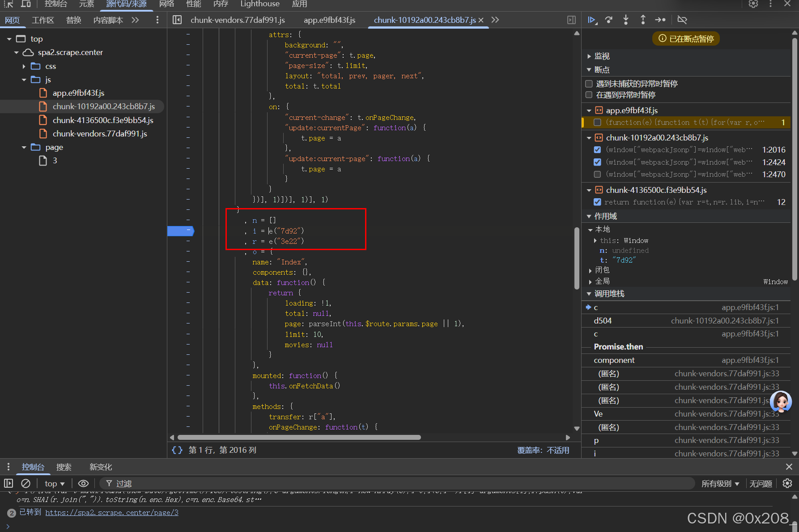
Task: Open console context top dropdown
Action: pos(55,483)
